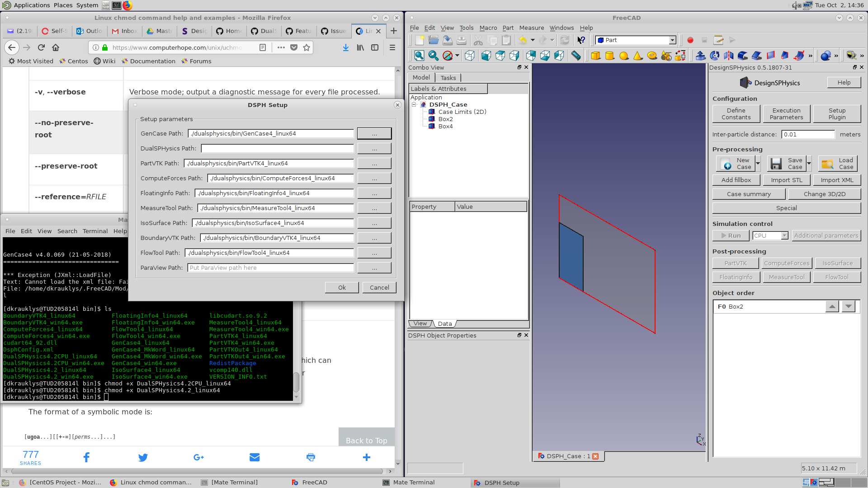Switch to the Tasks tab in Combo View

[448, 77]
